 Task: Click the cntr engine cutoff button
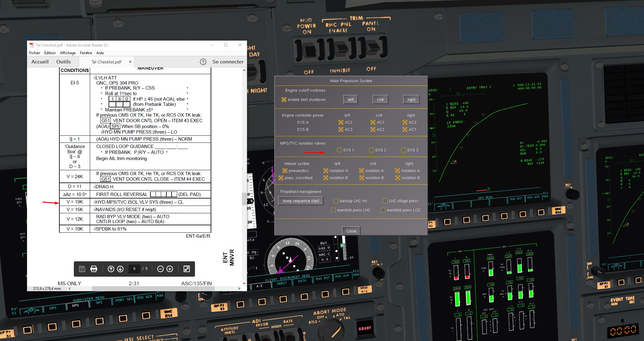[x=380, y=99]
